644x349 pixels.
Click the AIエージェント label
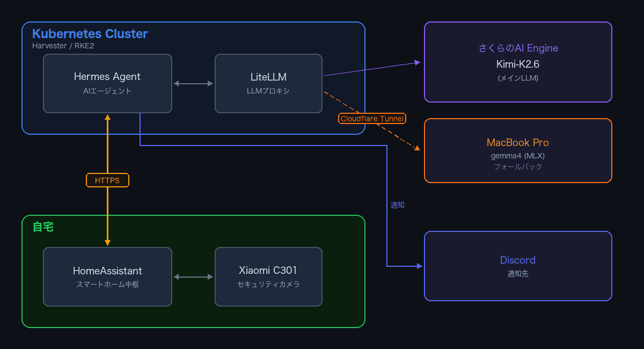click(x=107, y=91)
